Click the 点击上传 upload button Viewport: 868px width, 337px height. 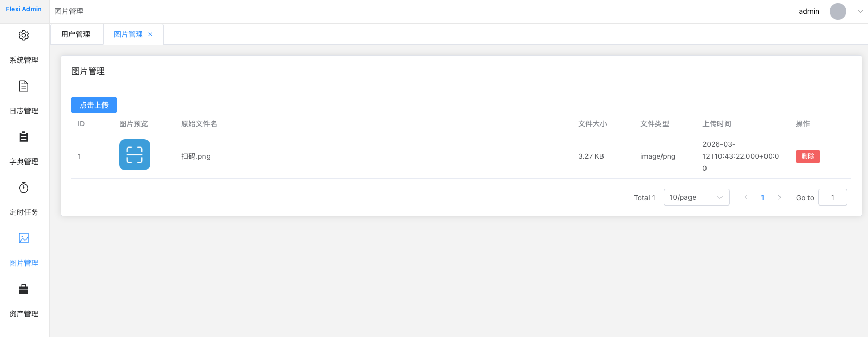(94, 105)
